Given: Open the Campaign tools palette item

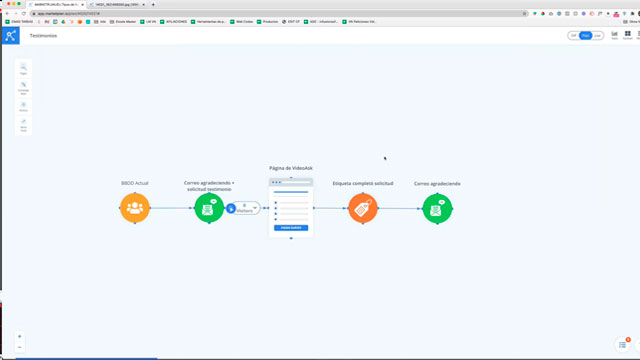Looking at the screenshot, I should point(23,88).
